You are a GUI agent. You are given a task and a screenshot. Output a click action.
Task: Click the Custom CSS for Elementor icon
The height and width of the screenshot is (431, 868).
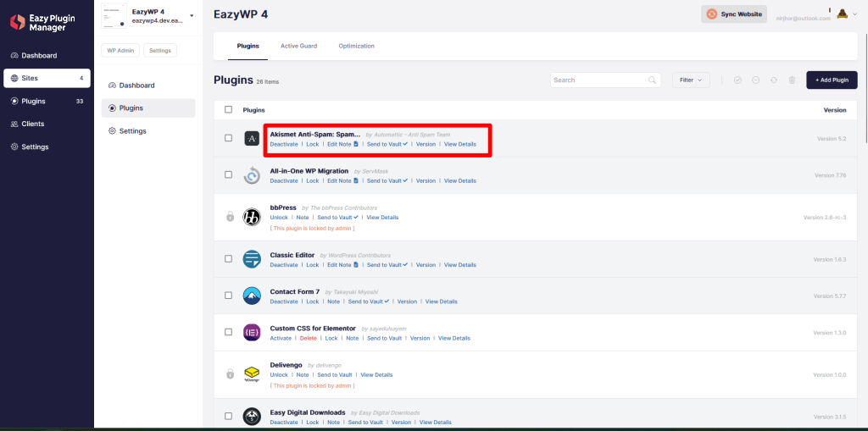coord(252,332)
